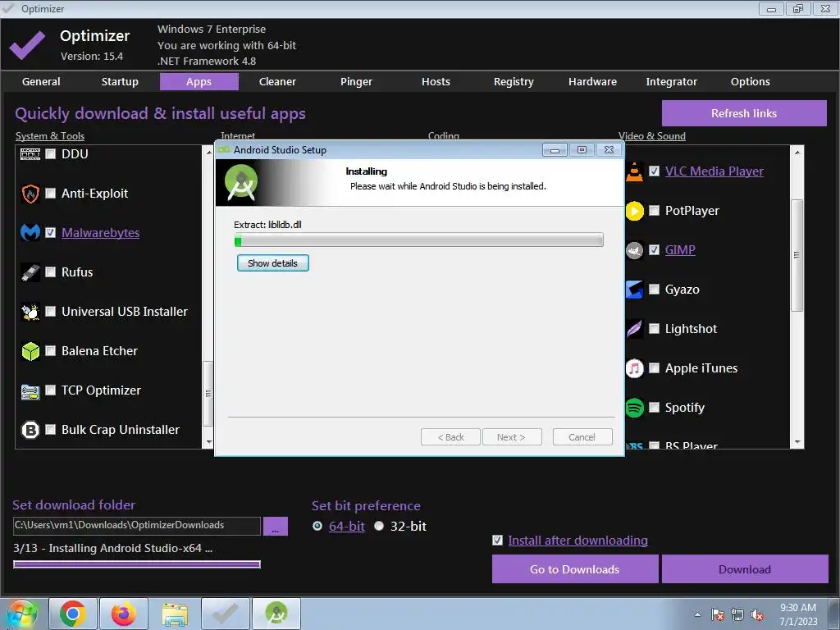Screen dimensions: 840x630
Task: Select the 64-bit radio button
Action: click(317, 526)
